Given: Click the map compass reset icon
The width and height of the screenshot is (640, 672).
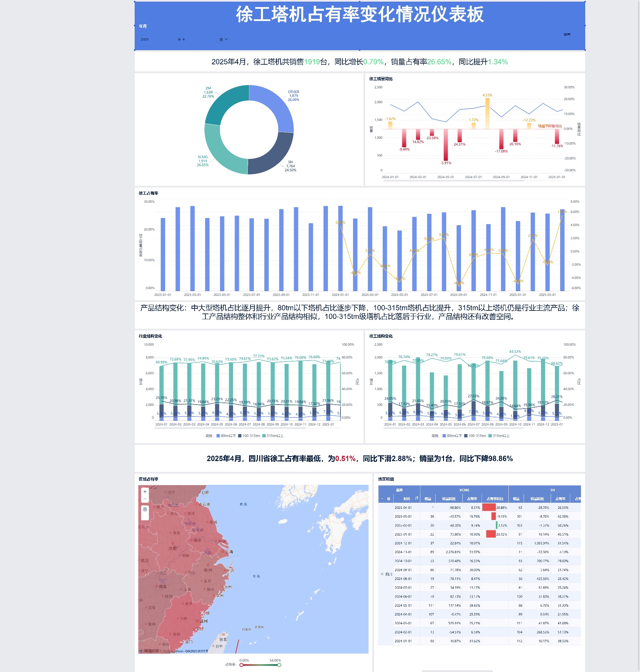Looking at the screenshot, I should click(x=145, y=510).
